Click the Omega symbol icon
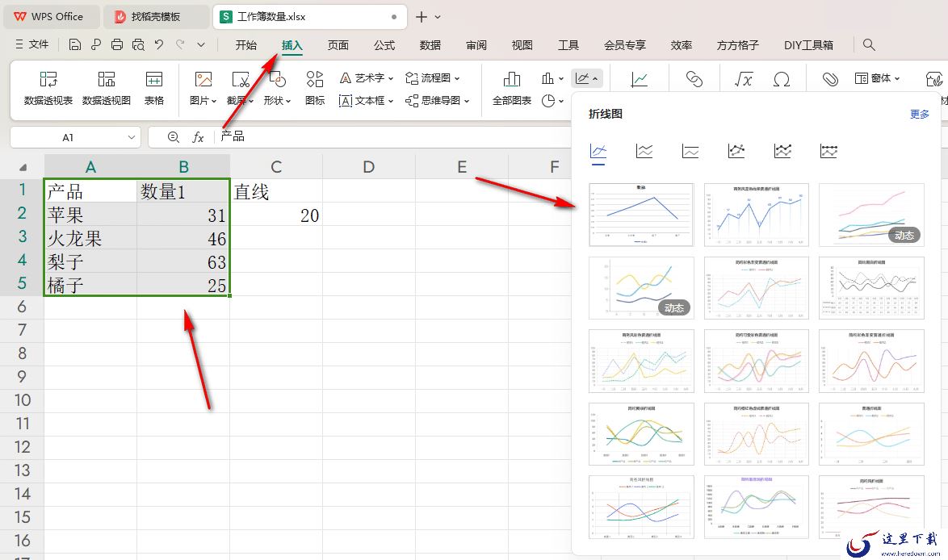This screenshot has width=948, height=560. (x=782, y=79)
